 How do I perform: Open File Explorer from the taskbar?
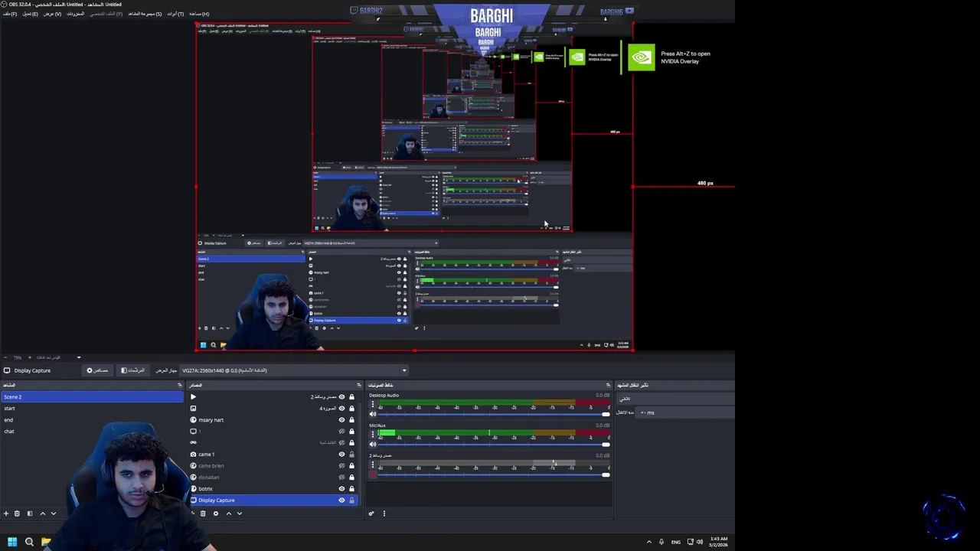coord(46,542)
